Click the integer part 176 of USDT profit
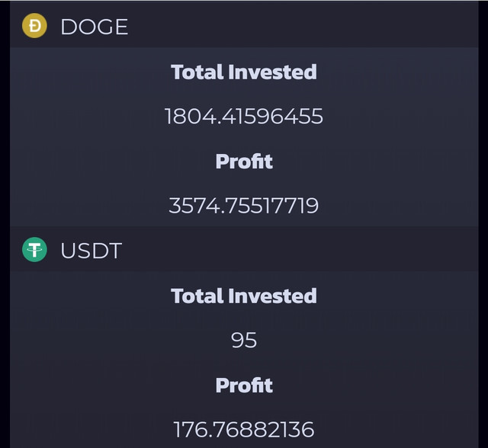The image size is (488, 448). click(x=189, y=430)
